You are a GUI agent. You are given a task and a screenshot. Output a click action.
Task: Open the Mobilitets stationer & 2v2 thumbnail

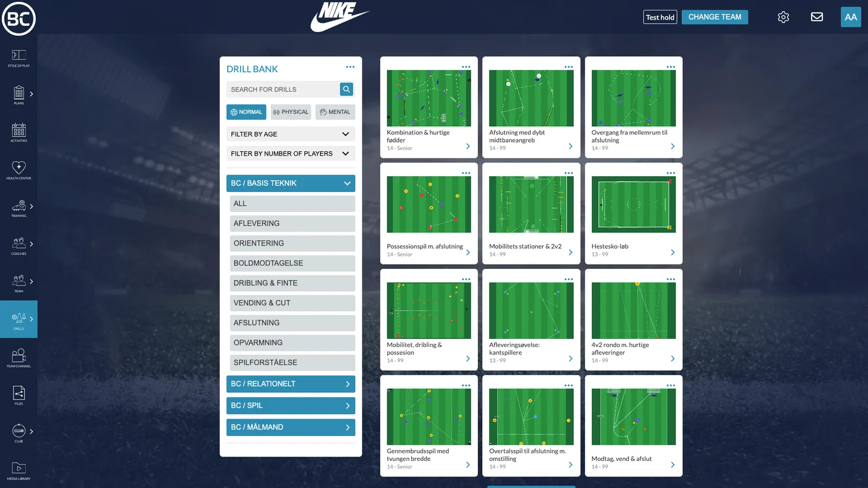click(x=531, y=204)
